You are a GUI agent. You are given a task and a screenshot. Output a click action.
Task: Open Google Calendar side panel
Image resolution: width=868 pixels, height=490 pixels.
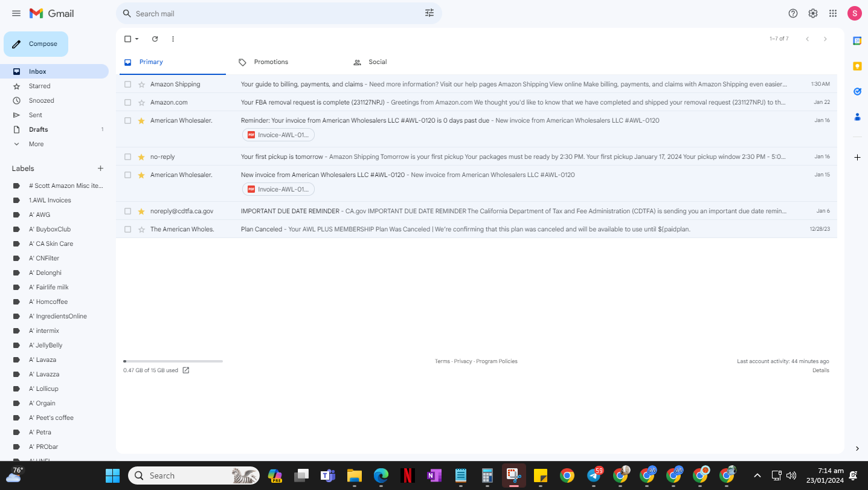pos(857,40)
